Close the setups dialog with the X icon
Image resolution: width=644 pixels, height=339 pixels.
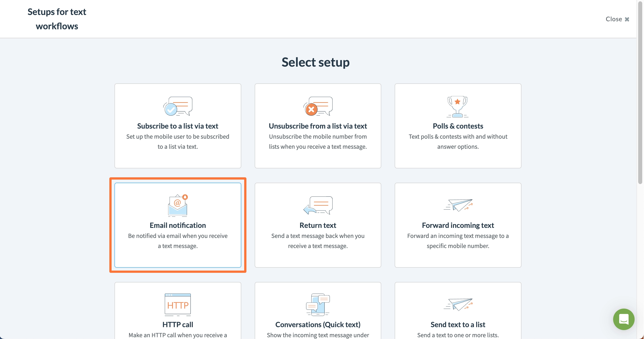click(x=627, y=19)
